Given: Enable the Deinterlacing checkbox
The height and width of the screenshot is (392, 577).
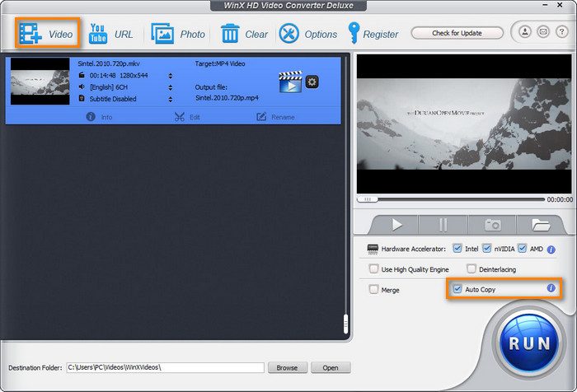Looking at the screenshot, I should click(471, 268).
